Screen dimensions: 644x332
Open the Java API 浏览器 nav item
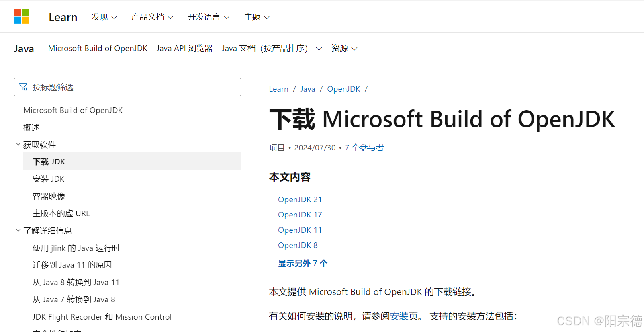pos(184,48)
